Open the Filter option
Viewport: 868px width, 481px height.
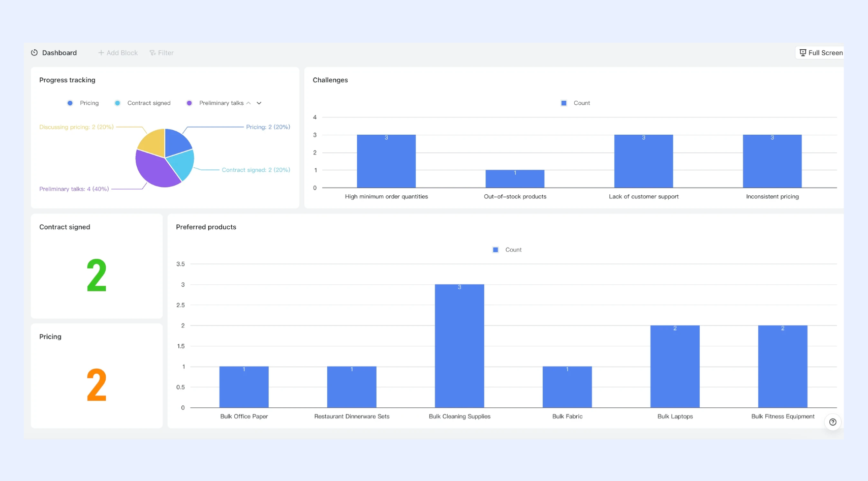point(162,53)
